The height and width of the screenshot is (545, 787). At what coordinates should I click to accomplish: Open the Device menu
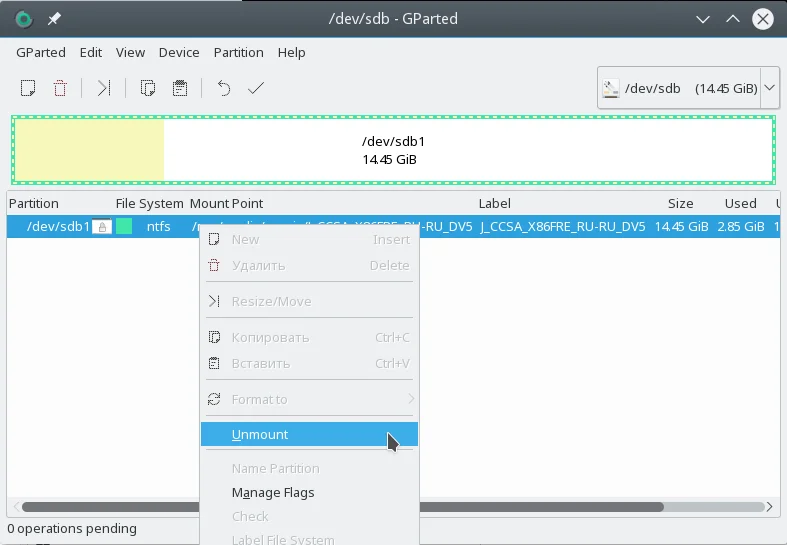click(x=179, y=52)
